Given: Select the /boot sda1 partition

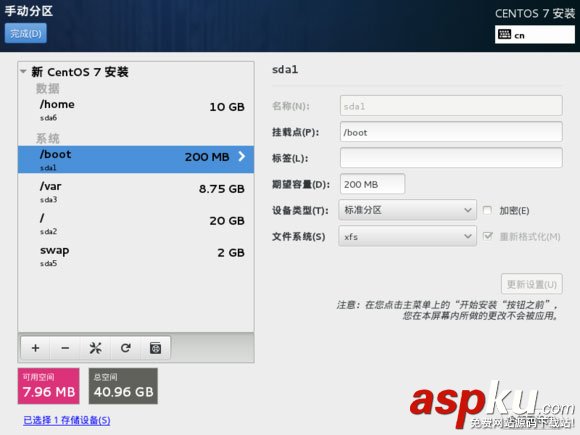Looking at the screenshot, I should (136, 159).
